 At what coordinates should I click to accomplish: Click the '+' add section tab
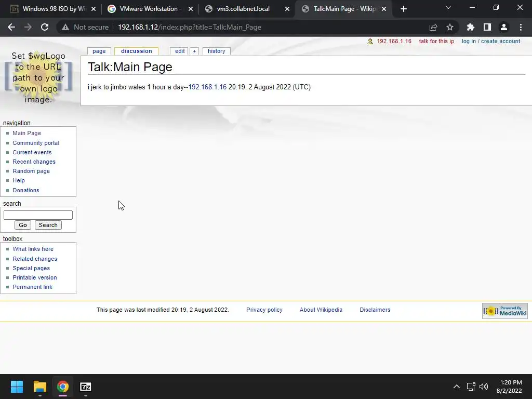click(x=194, y=51)
